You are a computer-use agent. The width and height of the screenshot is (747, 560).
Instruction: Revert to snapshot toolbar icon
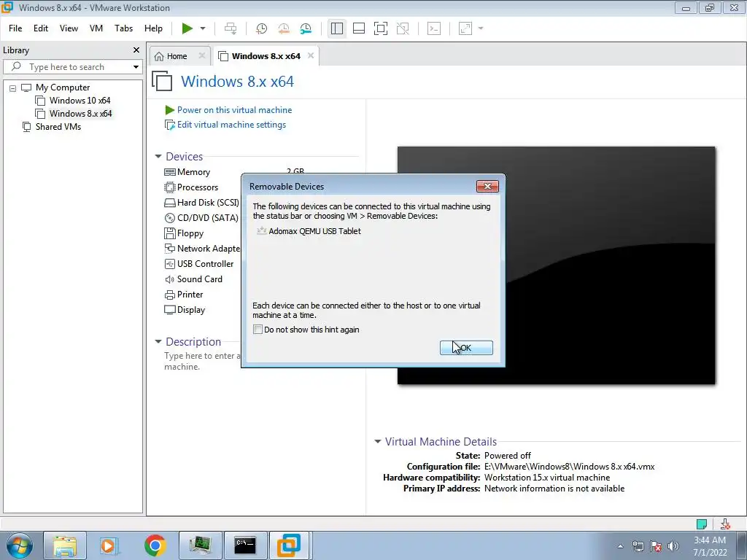coord(284,28)
